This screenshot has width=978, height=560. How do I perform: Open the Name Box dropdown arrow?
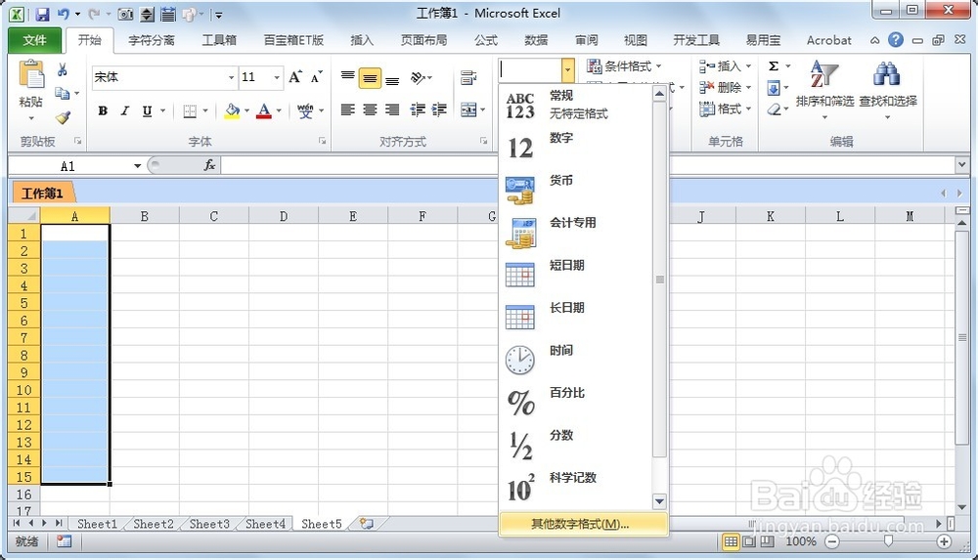(x=137, y=166)
